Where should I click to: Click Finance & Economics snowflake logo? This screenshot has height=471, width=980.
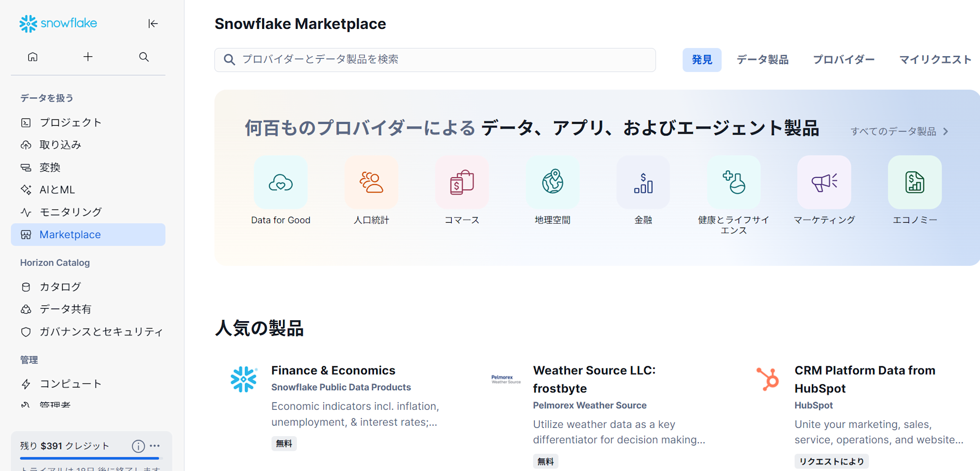pyautogui.click(x=244, y=379)
